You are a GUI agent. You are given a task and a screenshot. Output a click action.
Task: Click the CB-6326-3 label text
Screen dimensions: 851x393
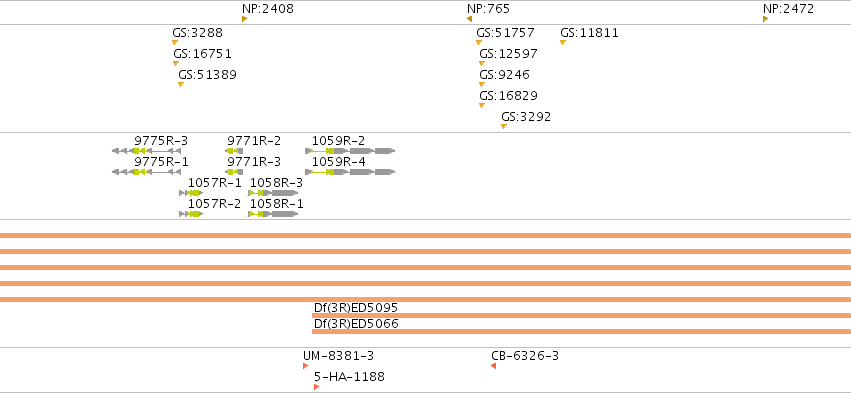coord(525,356)
